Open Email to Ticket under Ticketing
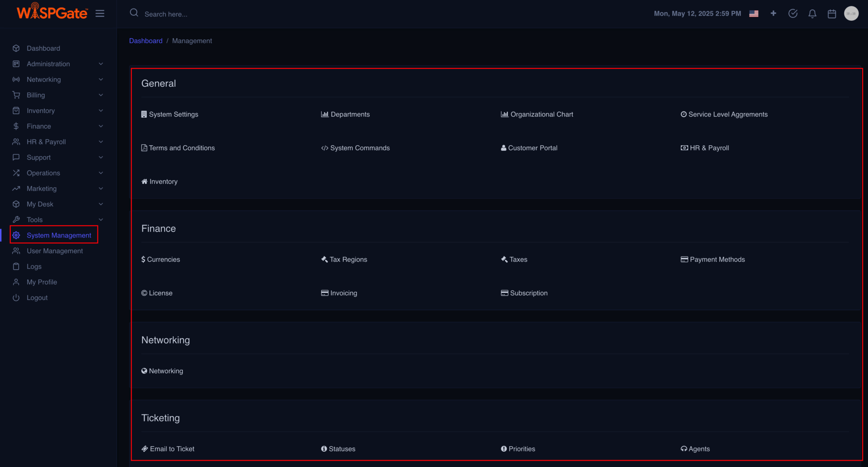 (x=172, y=449)
